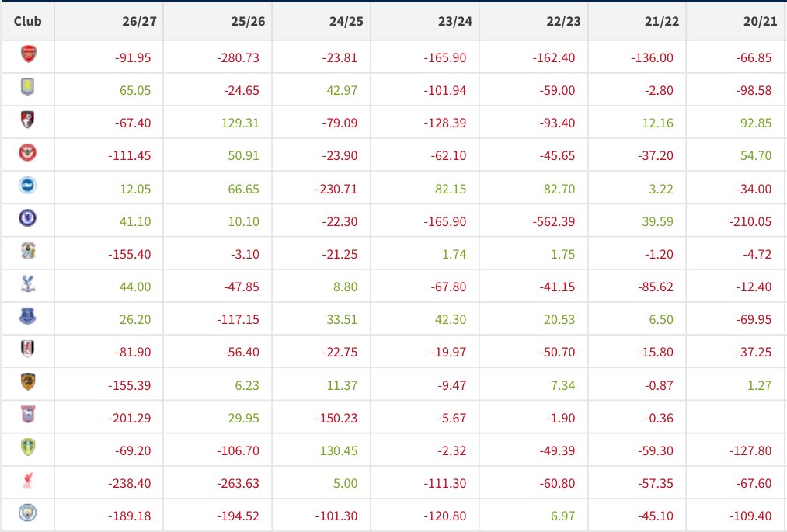Click Leeds United's 24/25 value 130.45

point(339,450)
